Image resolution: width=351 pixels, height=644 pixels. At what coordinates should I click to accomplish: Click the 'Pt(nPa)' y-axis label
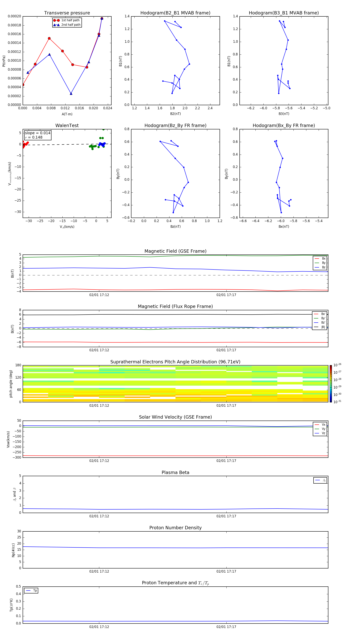click(x=4, y=61)
